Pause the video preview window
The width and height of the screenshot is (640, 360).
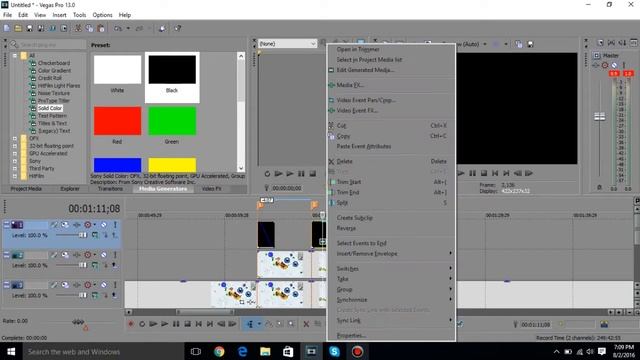(x=472, y=173)
